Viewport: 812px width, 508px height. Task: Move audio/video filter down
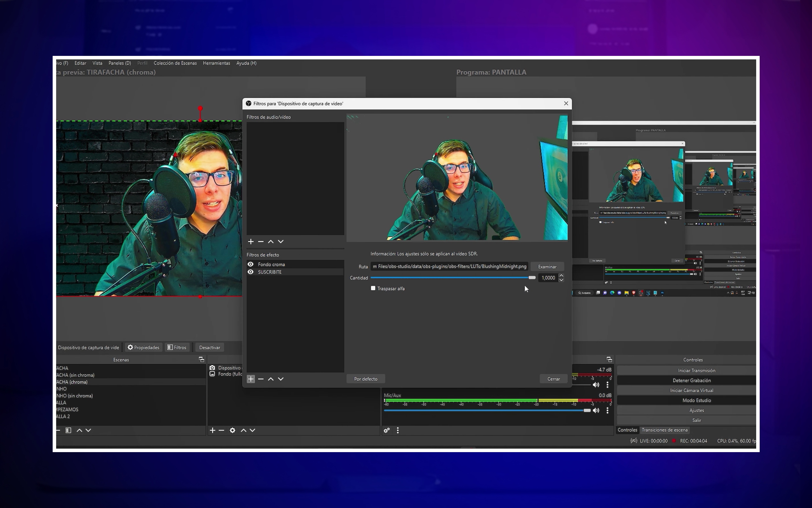coord(281,242)
